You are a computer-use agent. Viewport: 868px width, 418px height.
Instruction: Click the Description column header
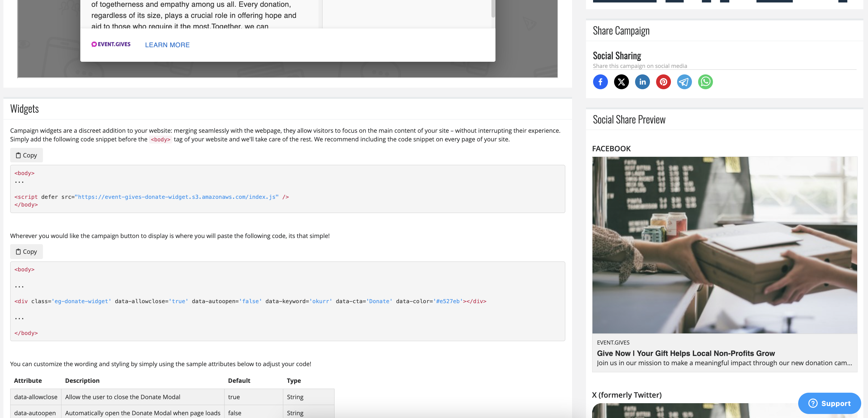(82, 380)
